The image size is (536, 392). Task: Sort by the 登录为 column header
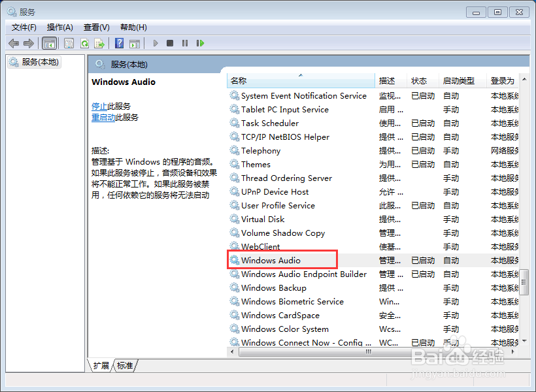click(503, 80)
